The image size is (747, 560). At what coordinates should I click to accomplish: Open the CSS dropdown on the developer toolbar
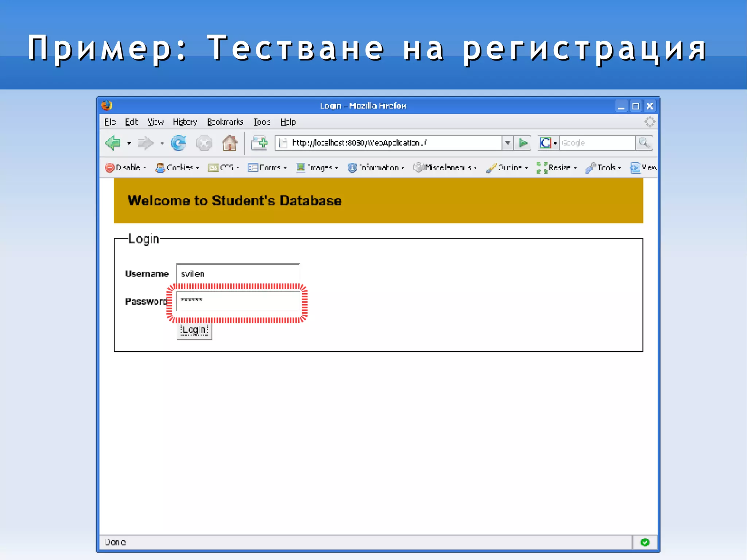223,167
